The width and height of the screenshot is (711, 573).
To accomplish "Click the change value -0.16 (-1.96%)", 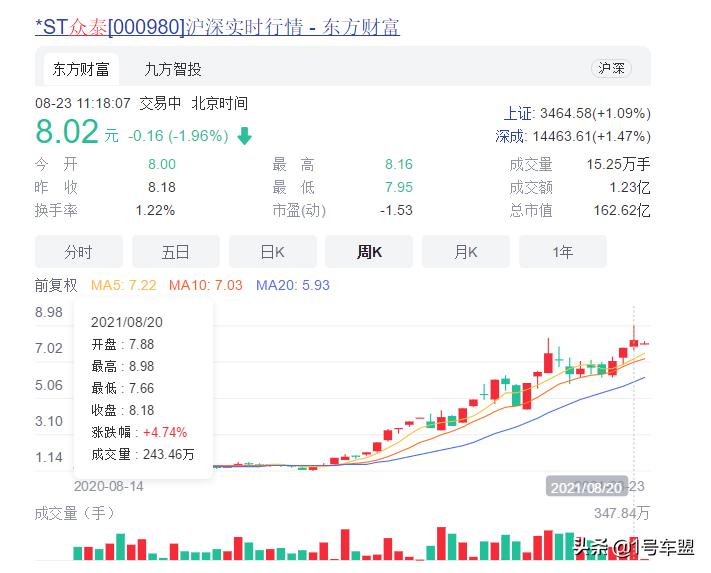I will (x=178, y=136).
